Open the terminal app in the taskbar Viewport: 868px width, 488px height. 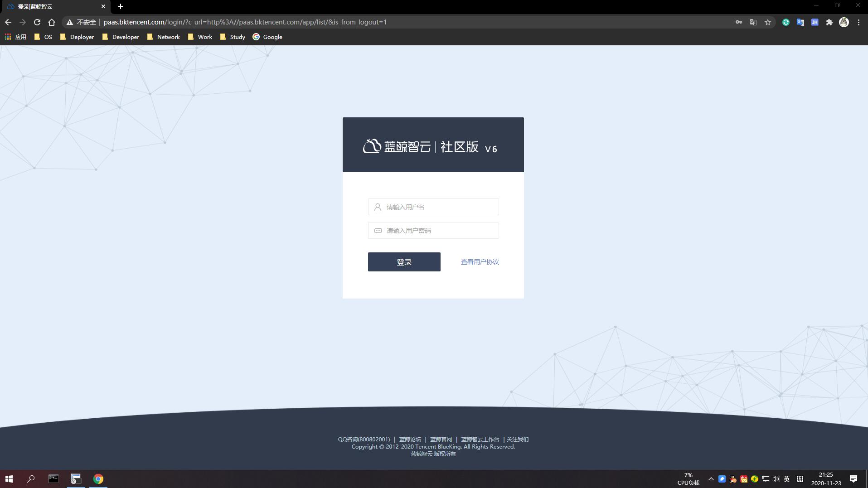point(53,479)
